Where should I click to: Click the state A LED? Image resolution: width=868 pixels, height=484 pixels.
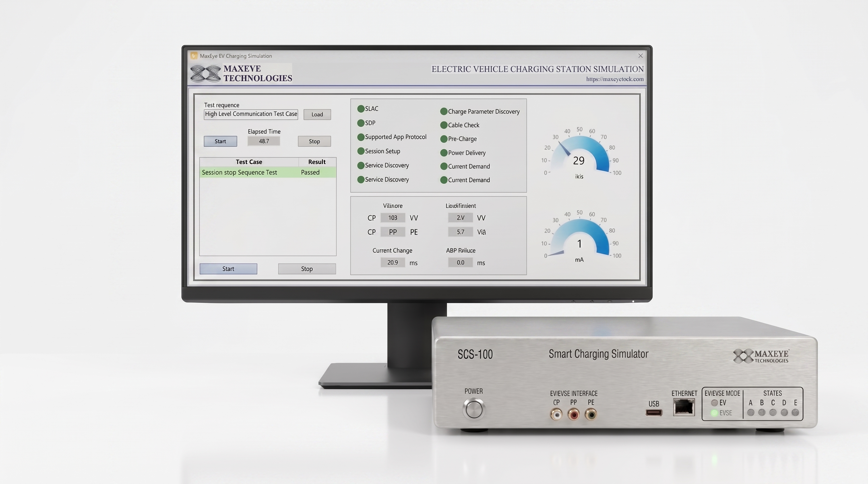pyautogui.click(x=751, y=413)
